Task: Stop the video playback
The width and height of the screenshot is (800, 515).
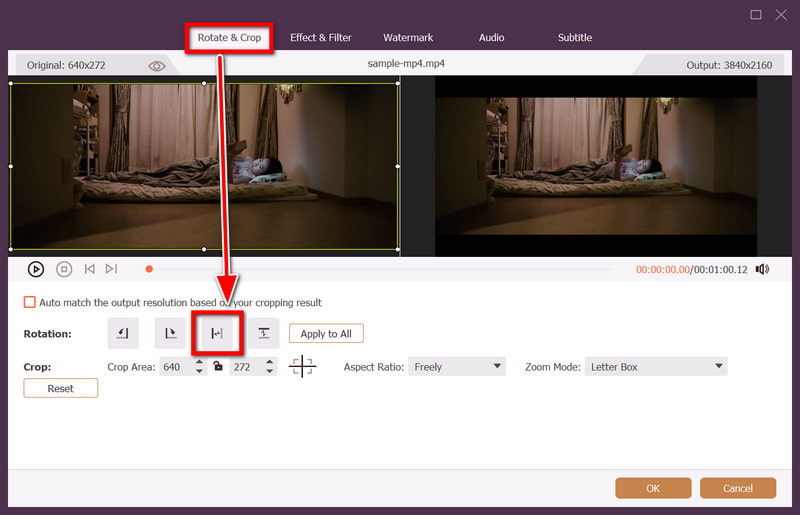Action: (x=64, y=269)
